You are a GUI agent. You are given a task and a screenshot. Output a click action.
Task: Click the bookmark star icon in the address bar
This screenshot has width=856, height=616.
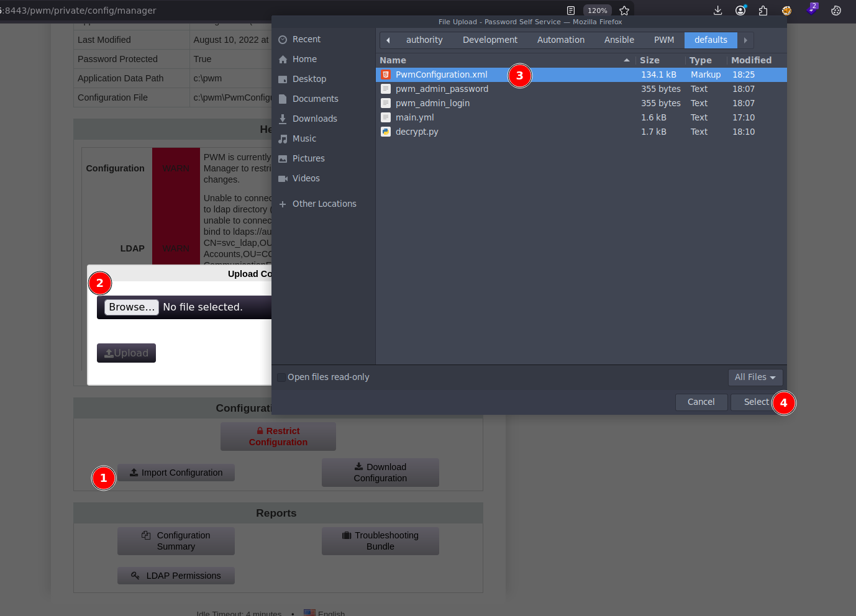point(624,11)
